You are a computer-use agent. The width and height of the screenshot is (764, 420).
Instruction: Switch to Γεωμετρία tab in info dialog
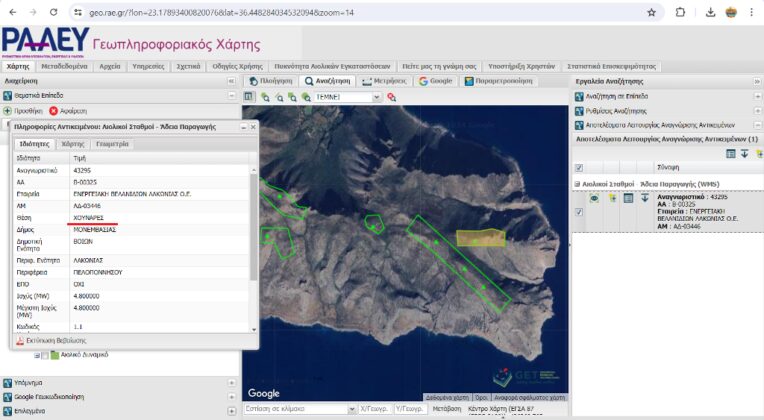point(112,144)
